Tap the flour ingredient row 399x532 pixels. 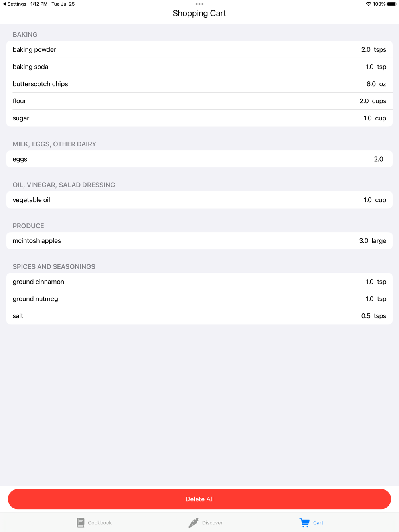click(199, 101)
